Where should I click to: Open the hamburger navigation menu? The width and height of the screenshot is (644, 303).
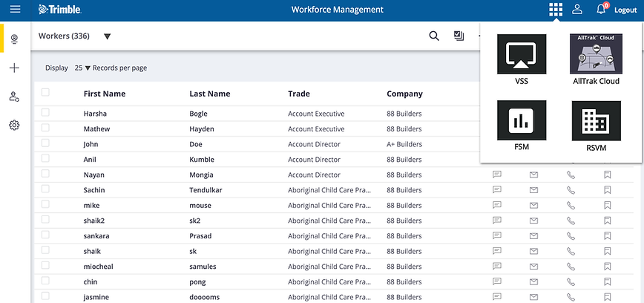(15, 10)
